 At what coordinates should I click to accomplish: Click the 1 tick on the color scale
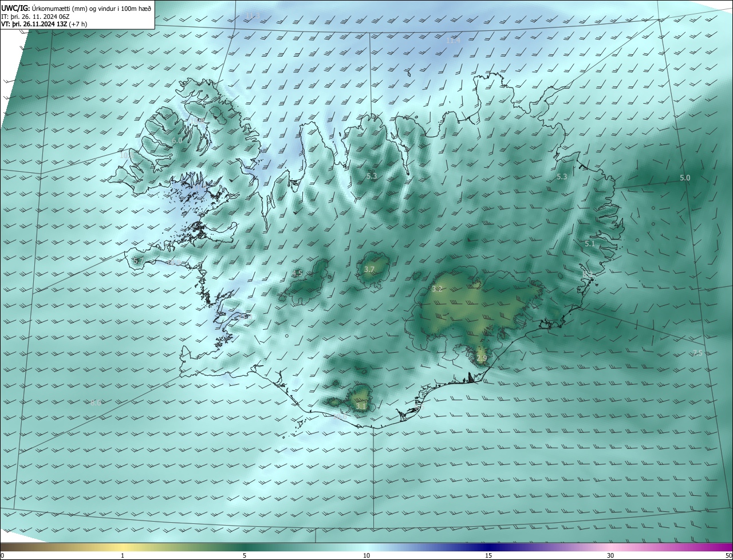(x=123, y=555)
